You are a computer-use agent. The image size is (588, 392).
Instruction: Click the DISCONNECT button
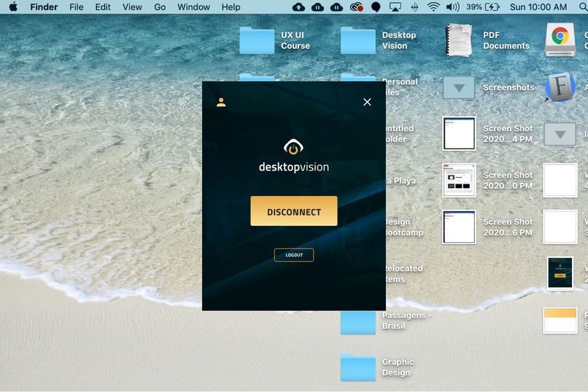(x=293, y=211)
